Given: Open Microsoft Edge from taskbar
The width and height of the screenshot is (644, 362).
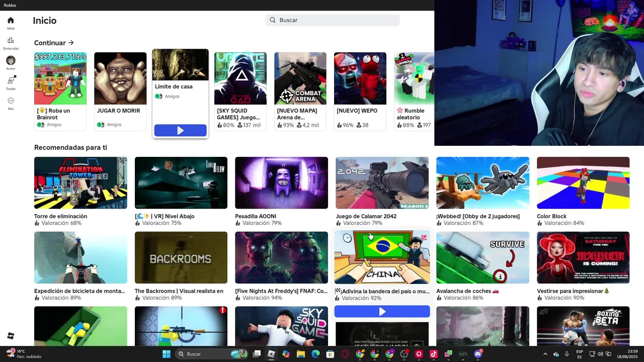Looking at the screenshot, I should click(315, 354).
